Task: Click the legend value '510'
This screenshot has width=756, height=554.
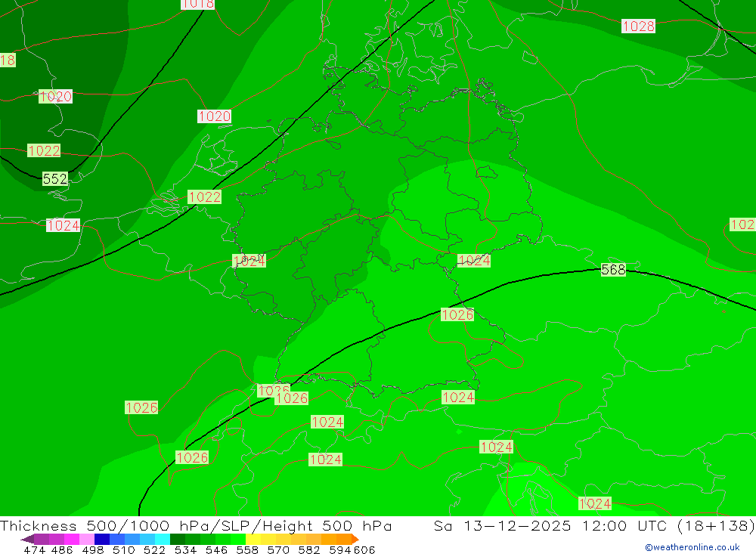Action: [x=123, y=549]
